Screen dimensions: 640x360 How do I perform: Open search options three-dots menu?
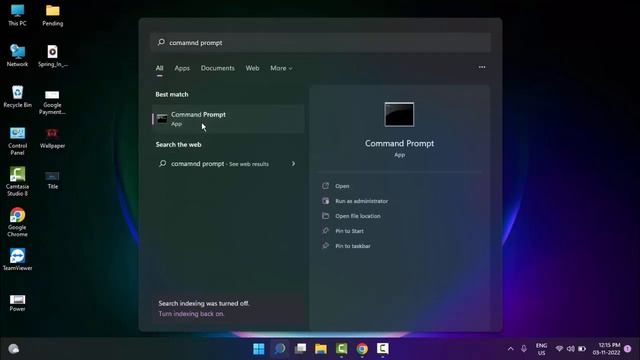coord(482,67)
